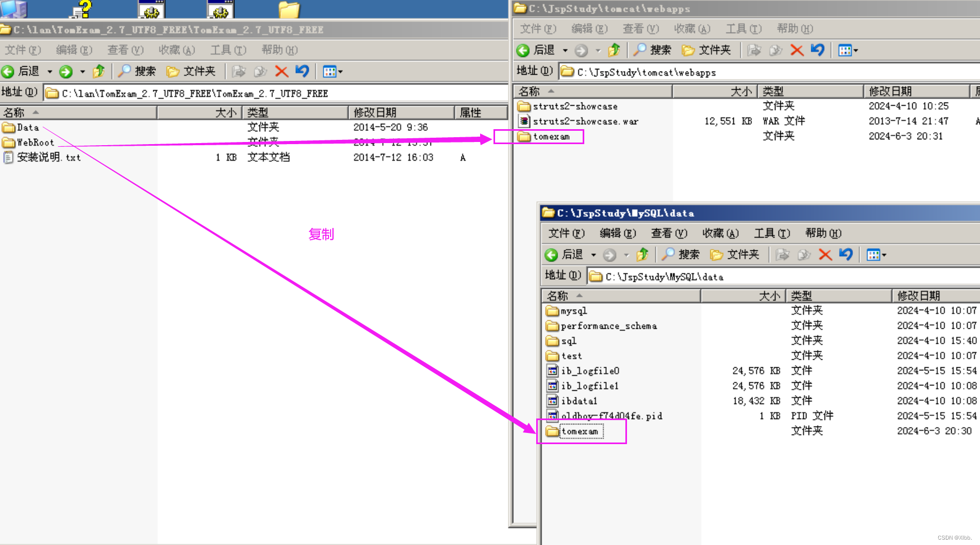This screenshot has height=545, width=980.
Task: Click yellow folder desktop icon at top
Action: 289,10
